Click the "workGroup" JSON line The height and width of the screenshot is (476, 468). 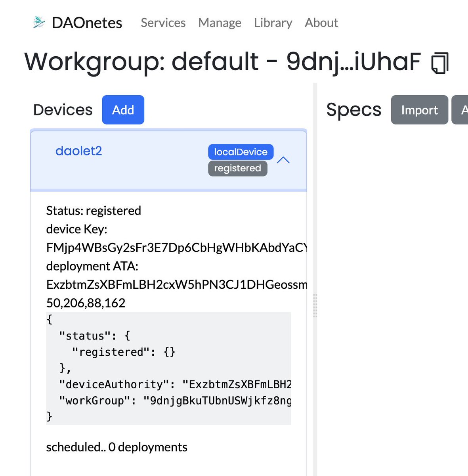[x=175, y=401]
